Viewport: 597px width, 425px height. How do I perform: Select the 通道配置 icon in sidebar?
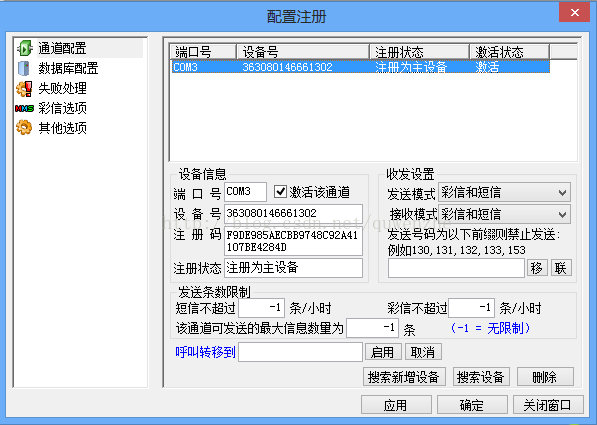pyautogui.click(x=24, y=48)
